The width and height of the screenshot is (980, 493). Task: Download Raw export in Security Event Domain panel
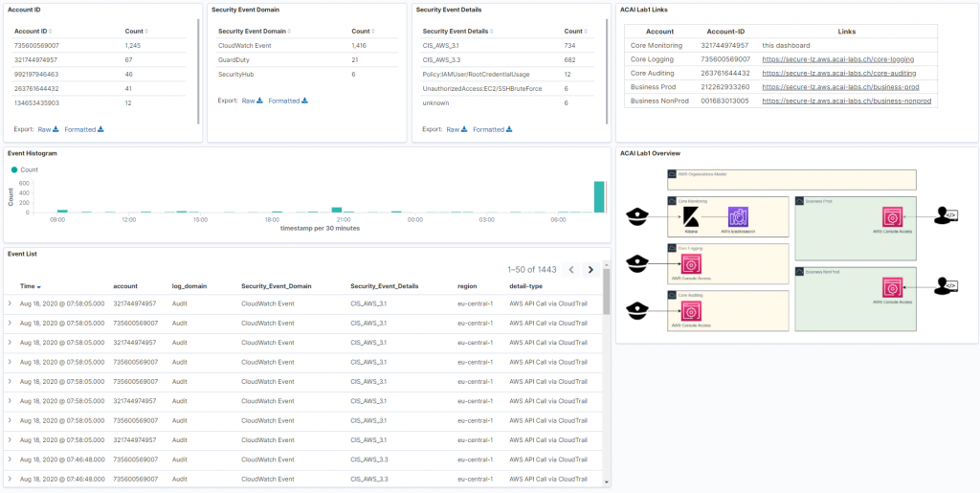coord(253,101)
